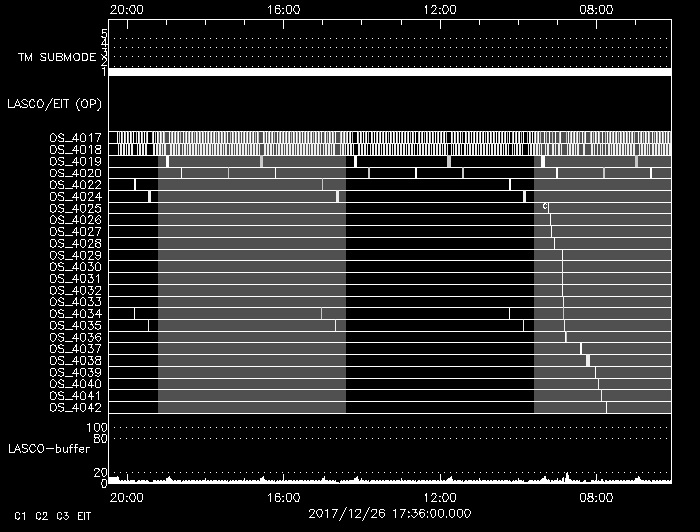Select the OS_4042 row label
The width and height of the screenshot is (700, 532).
[x=75, y=407]
